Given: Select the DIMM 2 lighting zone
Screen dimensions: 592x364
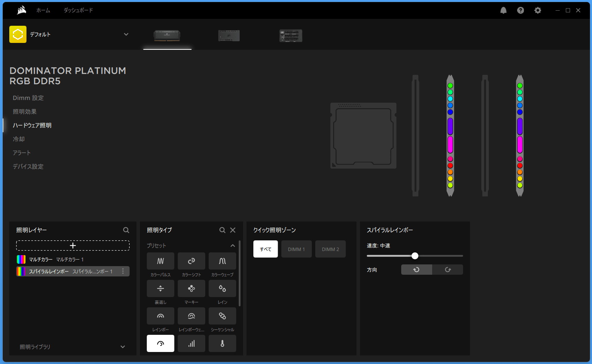Looking at the screenshot, I should coord(330,249).
